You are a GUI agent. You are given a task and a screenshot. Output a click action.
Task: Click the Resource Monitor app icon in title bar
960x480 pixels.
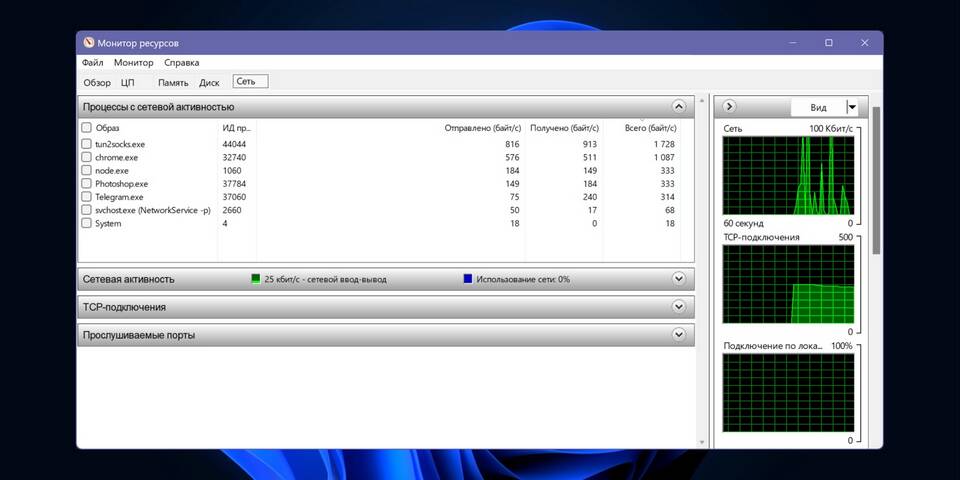pyautogui.click(x=89, y=43)
